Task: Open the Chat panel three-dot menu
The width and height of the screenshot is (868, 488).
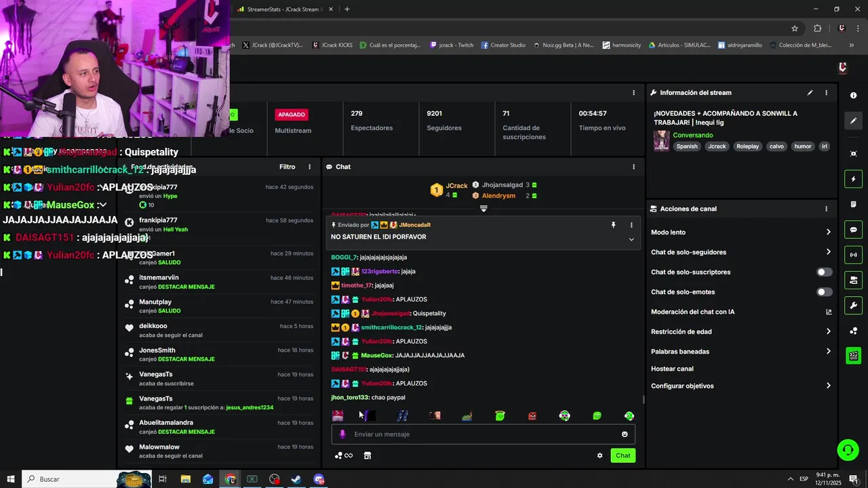Action: (633, 167)
